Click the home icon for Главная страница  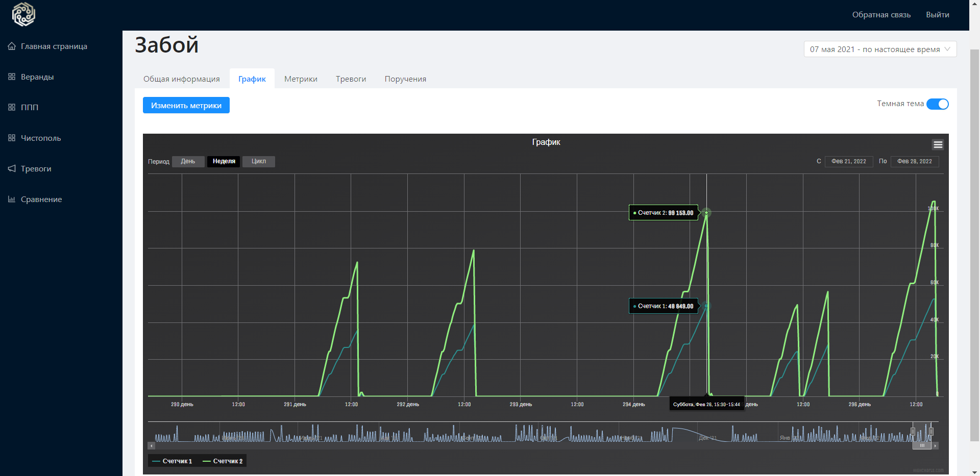point(12,46)
